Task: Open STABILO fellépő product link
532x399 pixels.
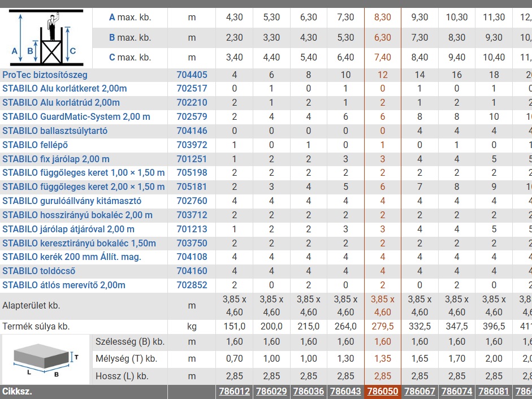Action: tap(35, 145)
